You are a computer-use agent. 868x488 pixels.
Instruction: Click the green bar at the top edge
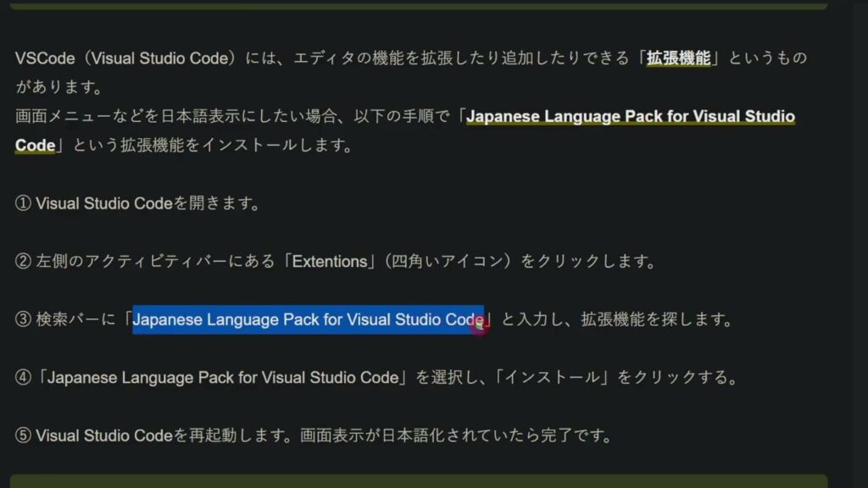click(434, 5)
